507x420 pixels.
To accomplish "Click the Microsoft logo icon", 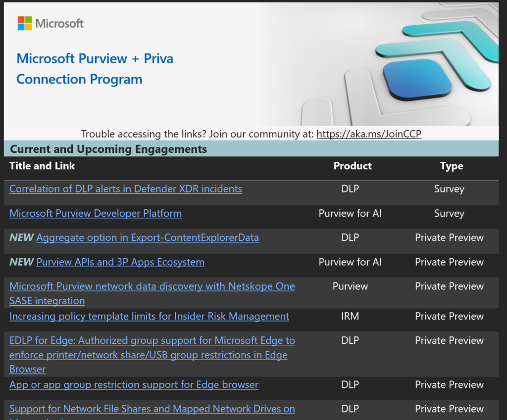I will (x=25, y=23).
